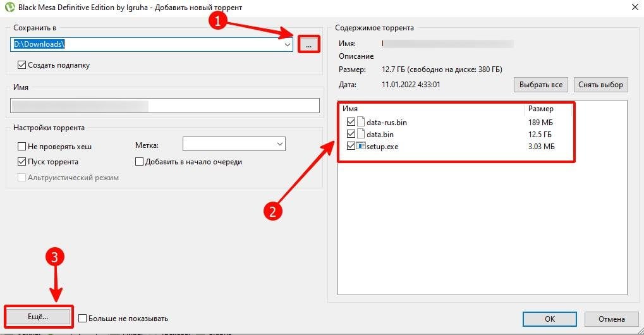Open the browse folder '...' button
The width and height of the screenshot is (644, 335).
click(308, 44)
